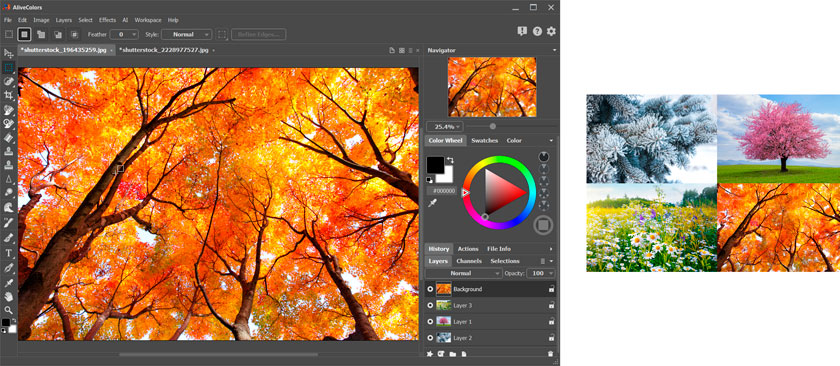Add adjustment layer with gear icon

pos(429,354)
